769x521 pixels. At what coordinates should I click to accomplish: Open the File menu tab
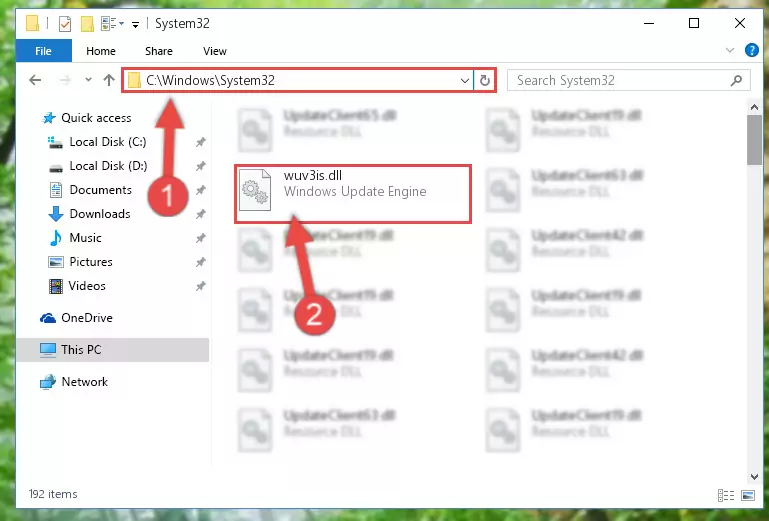pyautogui.click(x=44, y=51)
